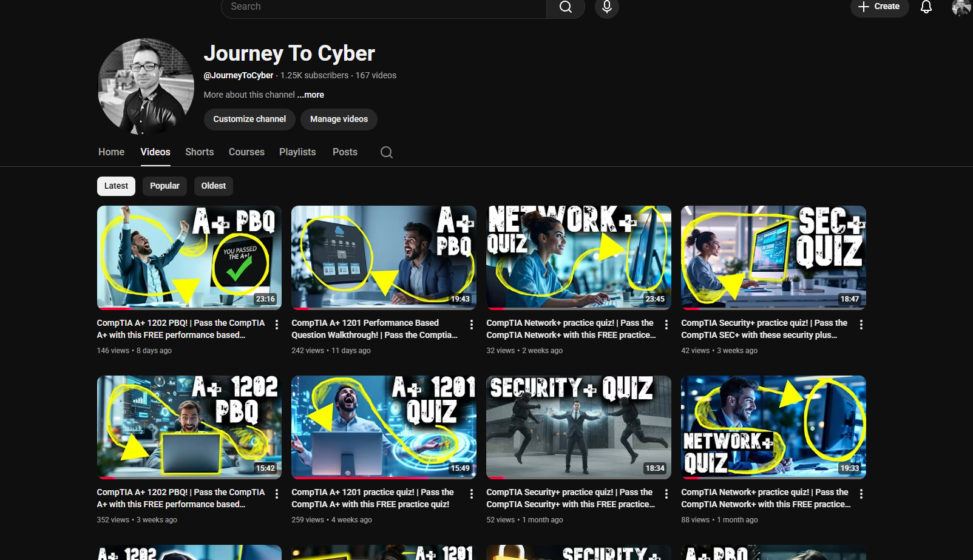Open options for A+ 1202 PBQ 8 days ago video
Screen dimensions: 973x560
[x=277, y=325]
